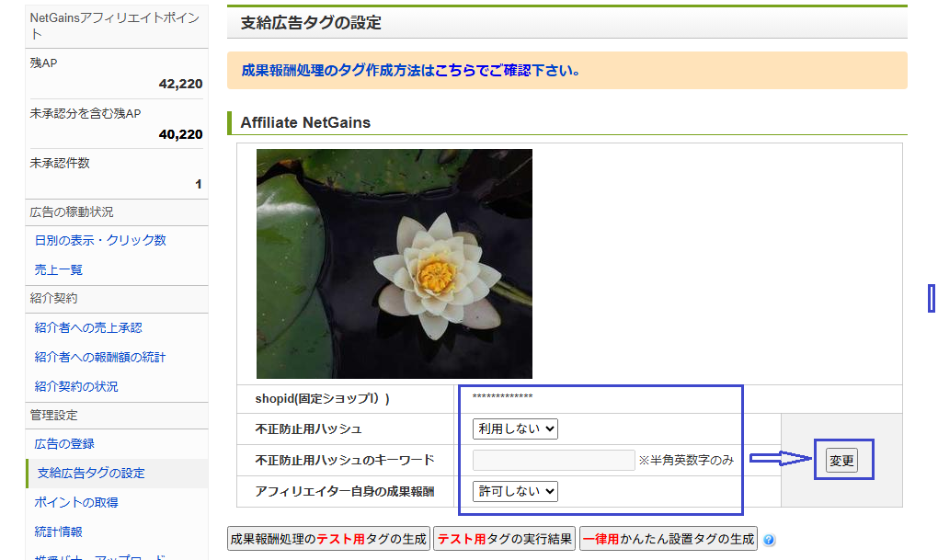Open 紹介契約の状況 sidebar item
Viewport: 938px width, 560px height.
pyautogui.click(x=76, y=386)
